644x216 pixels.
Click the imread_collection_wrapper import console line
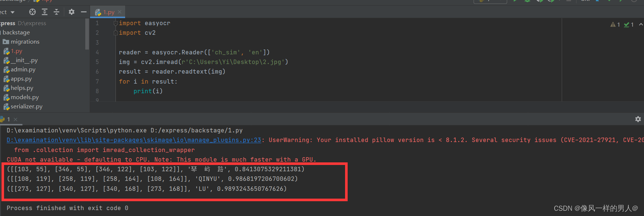pos(104,150)
